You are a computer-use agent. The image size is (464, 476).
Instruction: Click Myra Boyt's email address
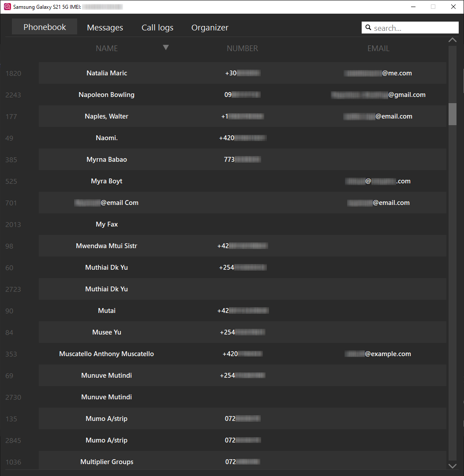(378, 181)
